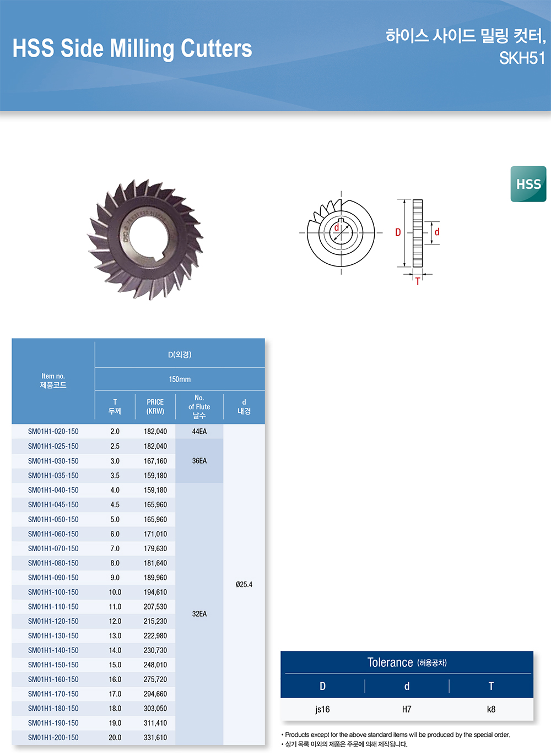
Task: Click item code SM01H1-030-150
Action: 53,461
